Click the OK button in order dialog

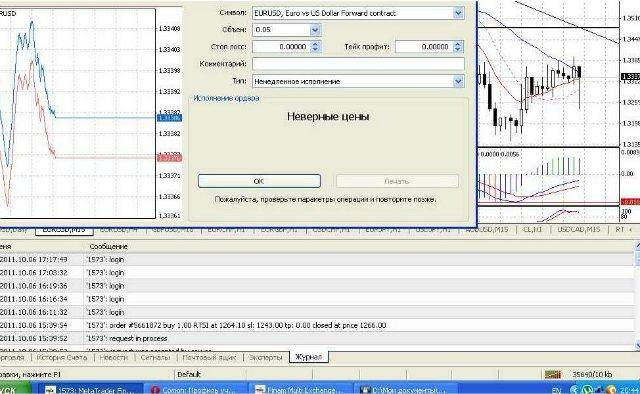[259, 181]
